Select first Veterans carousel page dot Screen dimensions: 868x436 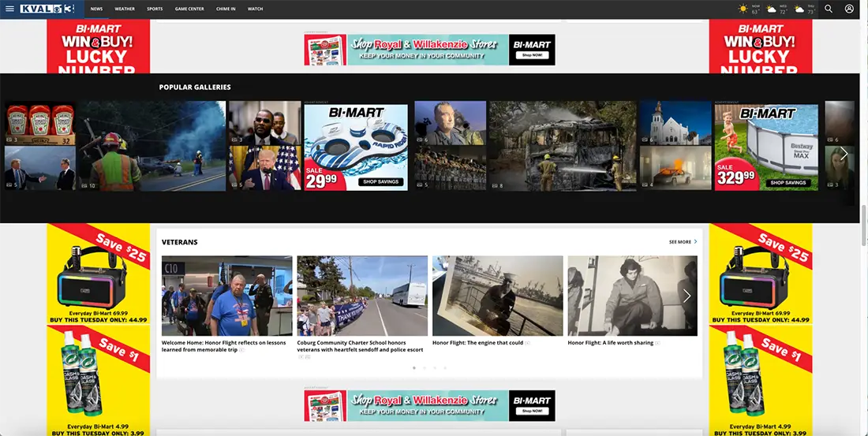coord(414,368)
